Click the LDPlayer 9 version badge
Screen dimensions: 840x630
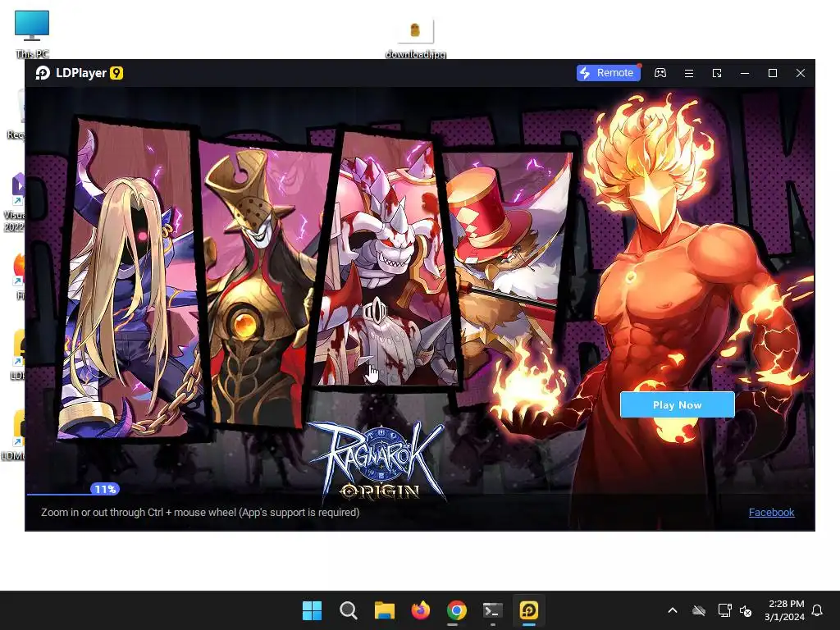[x=116, y=73]
